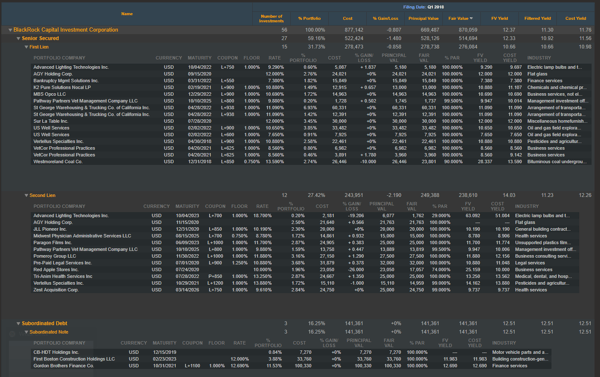
Task: Click 12/31/2018 maturity in Westmoreland Coal row
Action: [199, 162]
